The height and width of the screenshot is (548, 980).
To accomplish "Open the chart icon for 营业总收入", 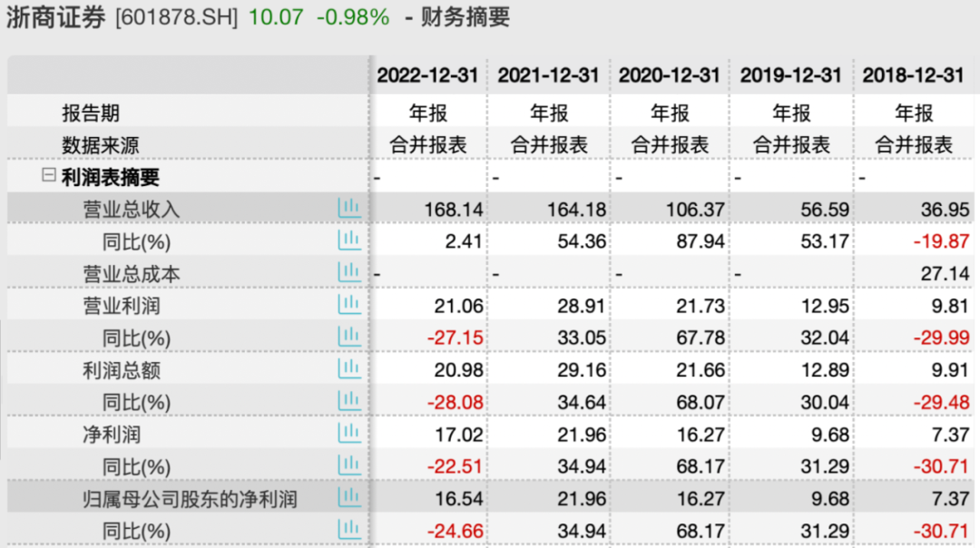I will point(349,208).
